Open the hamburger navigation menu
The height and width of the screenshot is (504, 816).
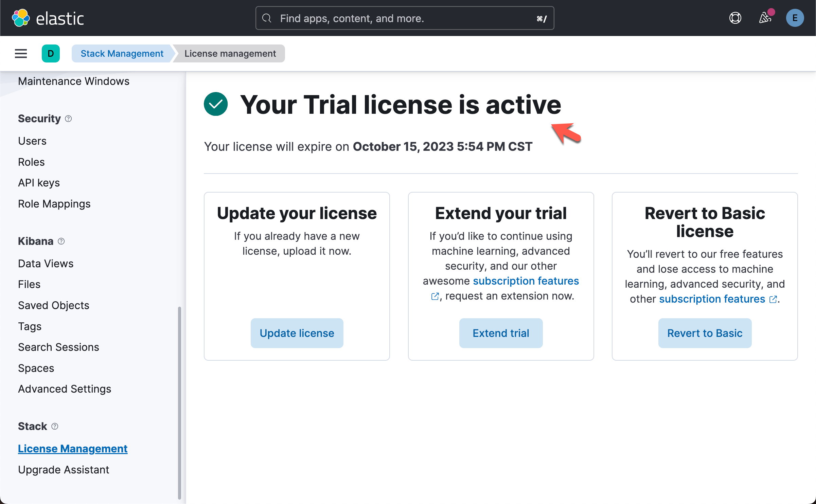click(21, 53)
